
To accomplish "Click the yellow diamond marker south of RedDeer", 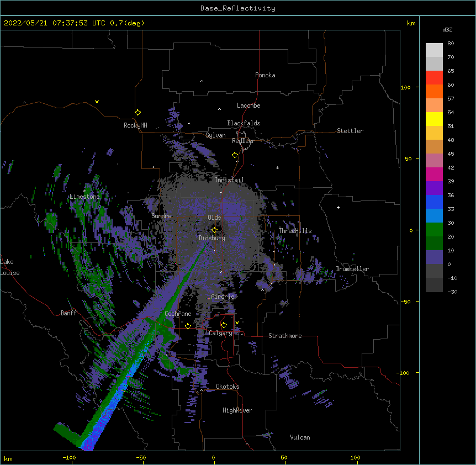I will point(235,155).
